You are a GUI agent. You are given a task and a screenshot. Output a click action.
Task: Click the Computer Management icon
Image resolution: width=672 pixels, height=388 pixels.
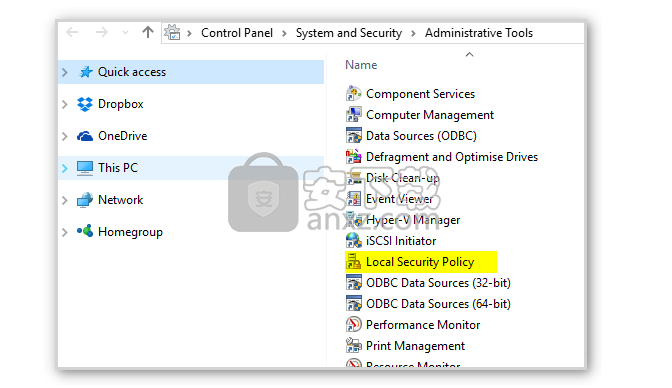[354, 114]
